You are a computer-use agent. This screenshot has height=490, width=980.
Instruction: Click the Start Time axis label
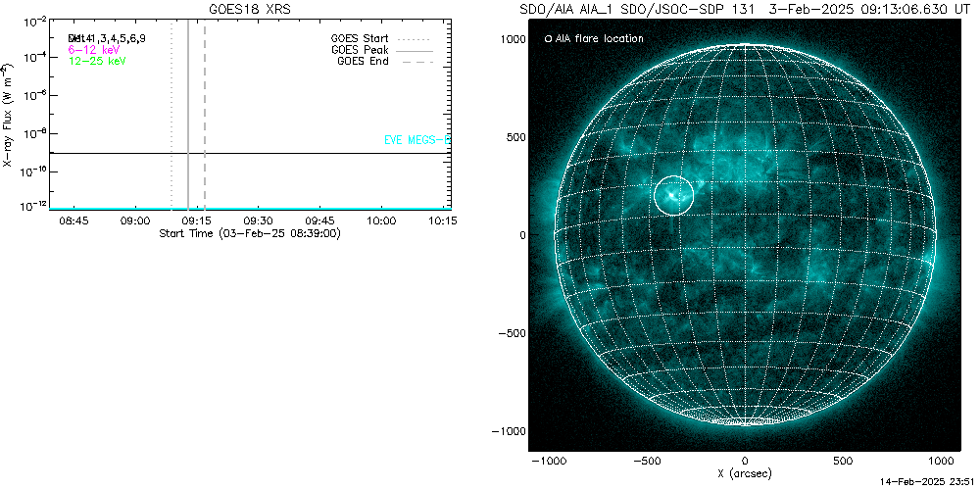click(250, 234)
